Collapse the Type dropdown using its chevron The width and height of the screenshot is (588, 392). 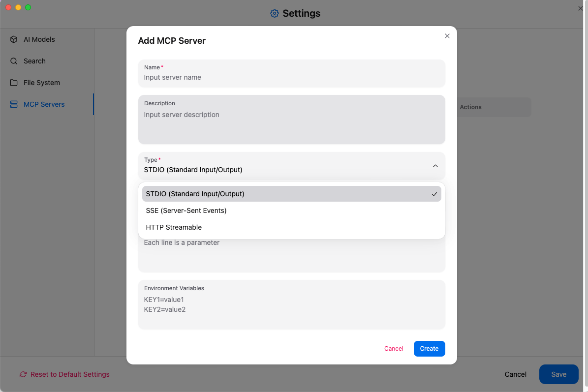point(435,166)
